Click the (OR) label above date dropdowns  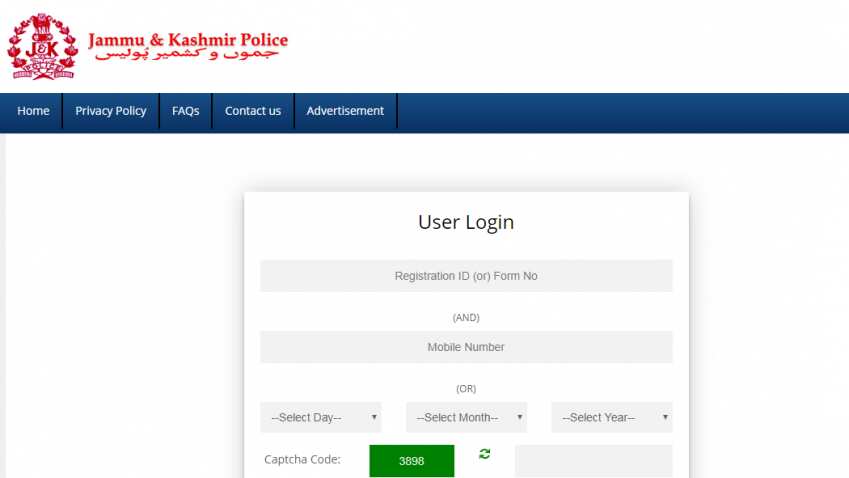coord(466,388)
